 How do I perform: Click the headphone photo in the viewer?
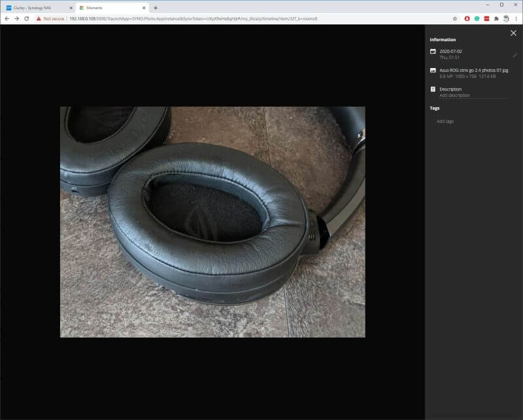pos(212,222)
